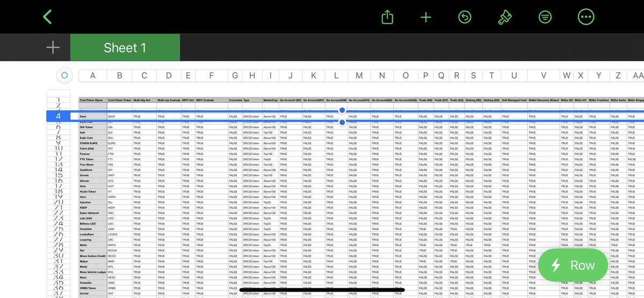Select column V header
This screenshot has height=298, width=644.
544,75
